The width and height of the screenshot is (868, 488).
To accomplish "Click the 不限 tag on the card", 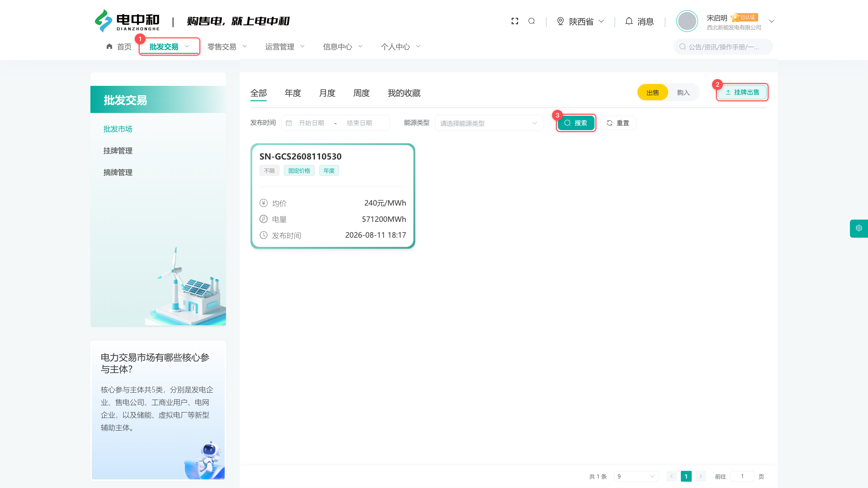I will [269, 170].
